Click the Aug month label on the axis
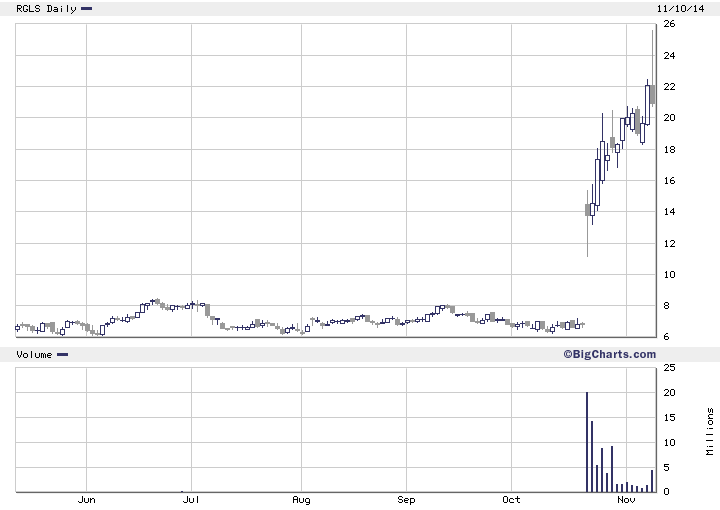720x510 pixels. pos(301,499)
